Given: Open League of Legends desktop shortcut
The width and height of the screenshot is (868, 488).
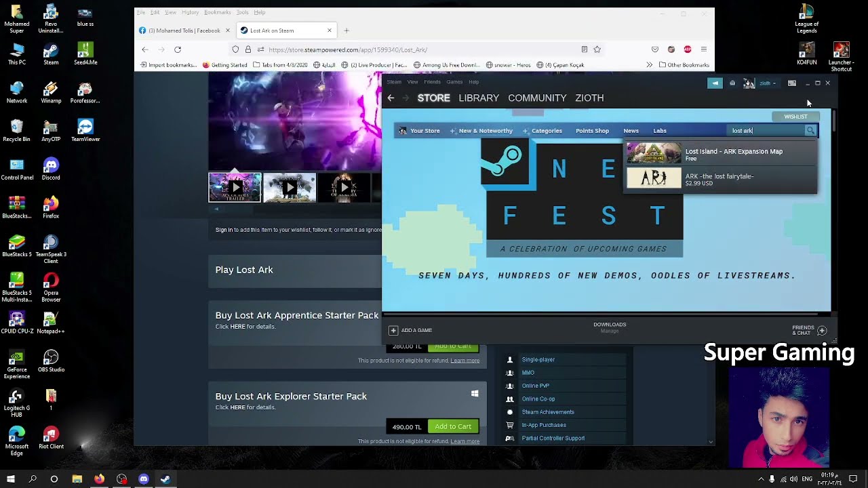Looking at the screenshot, I should point(806,19).
